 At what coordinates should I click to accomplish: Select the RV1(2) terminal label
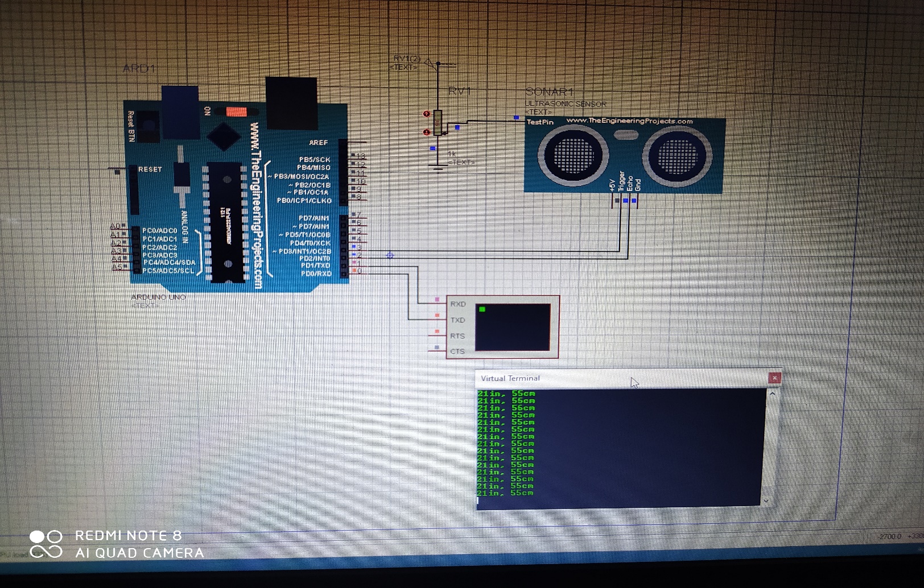[x=407, y=59]
